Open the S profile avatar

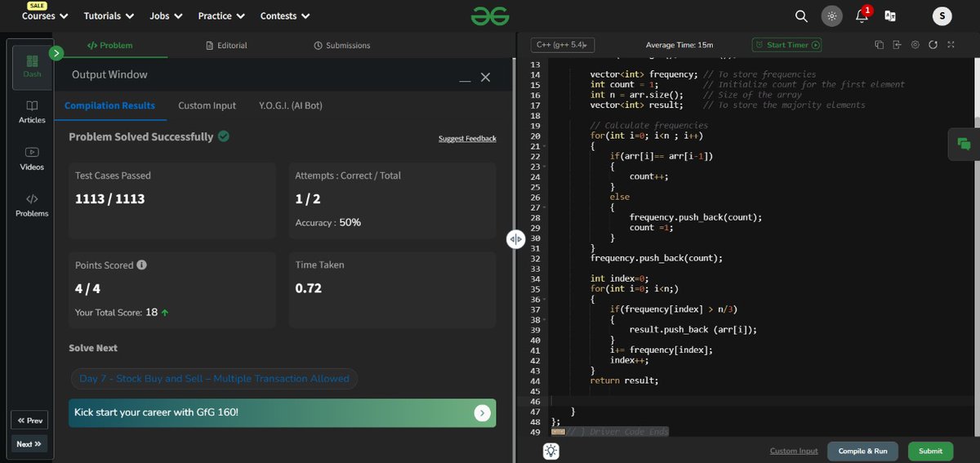[x=942, y=16]
